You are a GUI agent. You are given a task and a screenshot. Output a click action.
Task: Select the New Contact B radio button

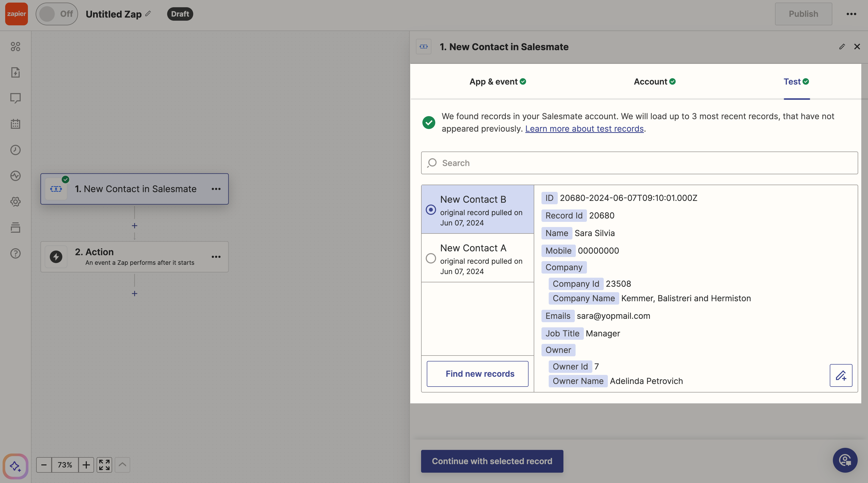coord(431,209)
